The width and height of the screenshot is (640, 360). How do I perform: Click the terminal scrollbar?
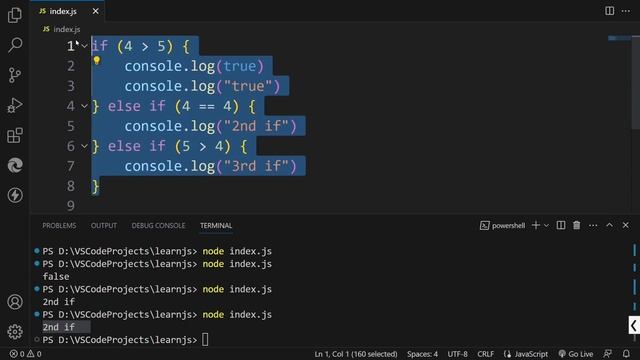click(635, 292)
